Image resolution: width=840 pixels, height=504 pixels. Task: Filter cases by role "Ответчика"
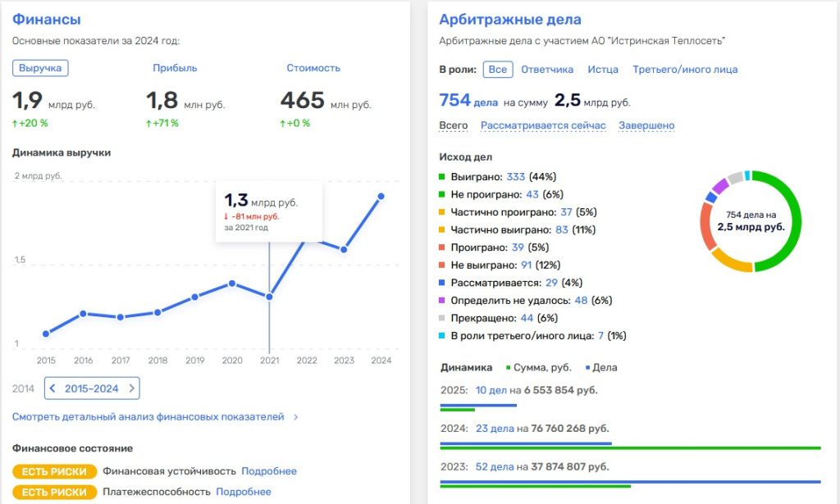tap(547, 70)
